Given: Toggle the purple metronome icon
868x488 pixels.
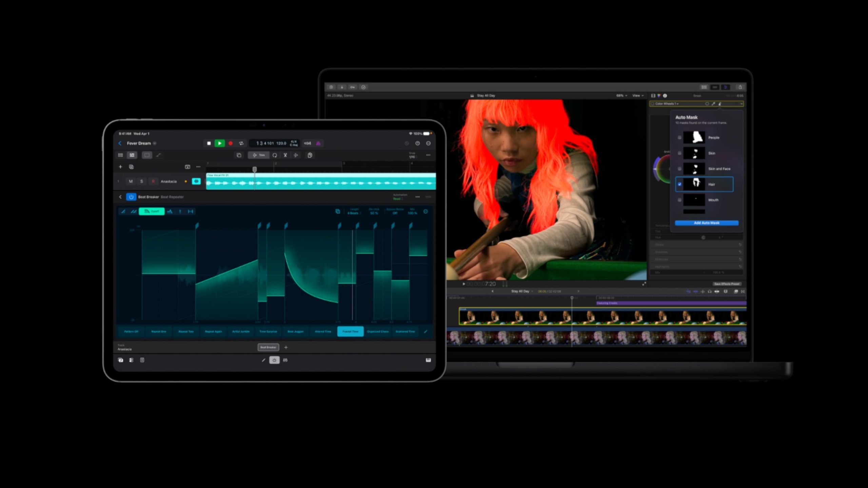Looking at the screenshot, I should click(318, 143).
